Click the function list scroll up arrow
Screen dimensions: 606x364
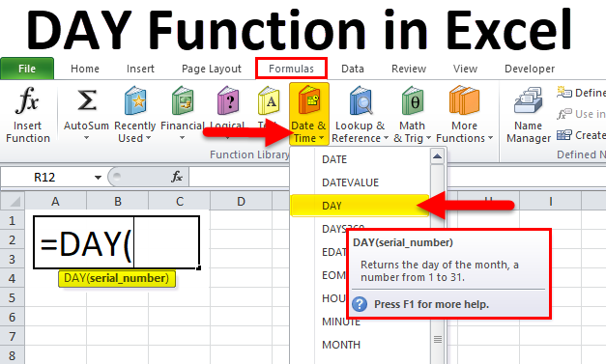pos(437,156)
